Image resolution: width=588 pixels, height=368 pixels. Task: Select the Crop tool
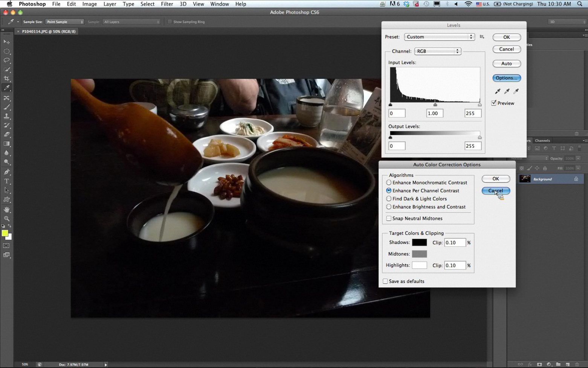click(7, 79)
